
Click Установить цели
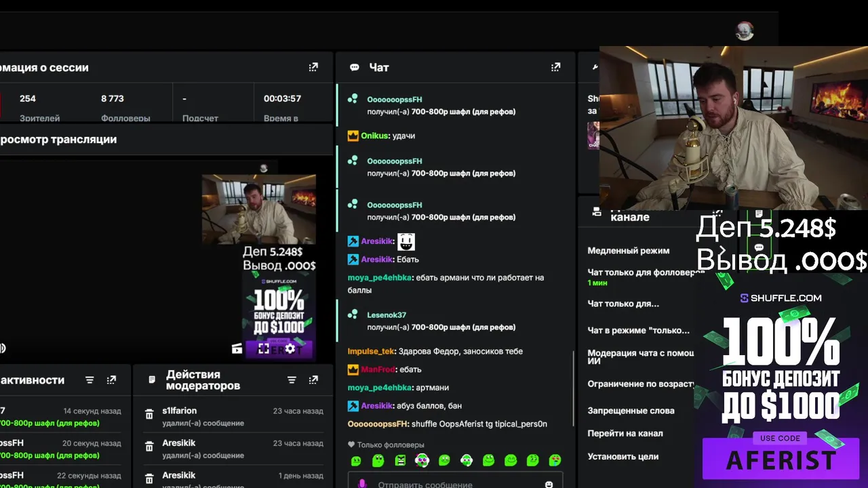coord(623,456)
